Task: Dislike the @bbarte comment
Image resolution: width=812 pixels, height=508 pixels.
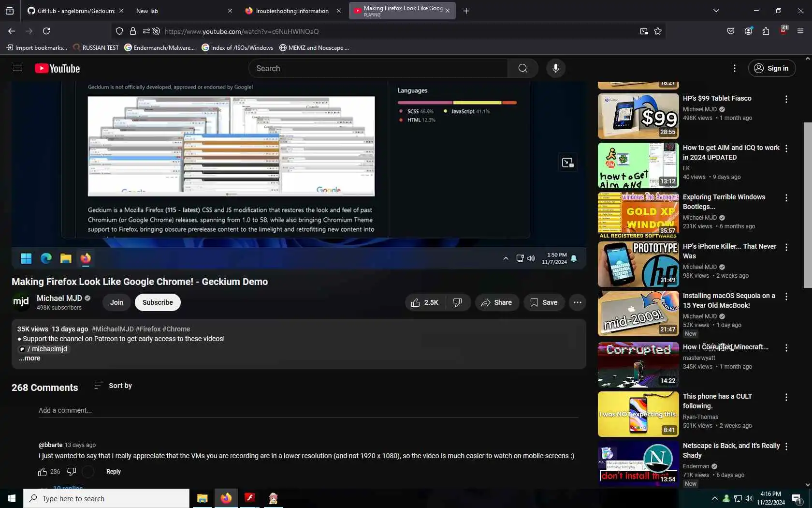Action: 72,472
